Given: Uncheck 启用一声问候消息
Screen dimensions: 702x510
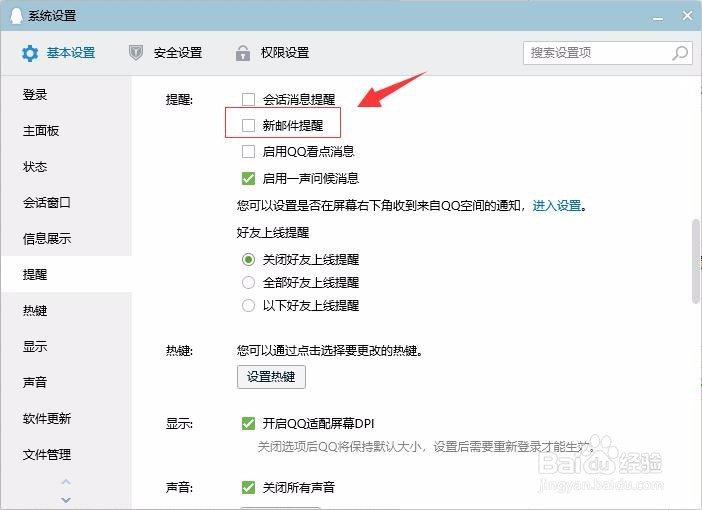Looking at the screenshot, I should tap(248, 179).
